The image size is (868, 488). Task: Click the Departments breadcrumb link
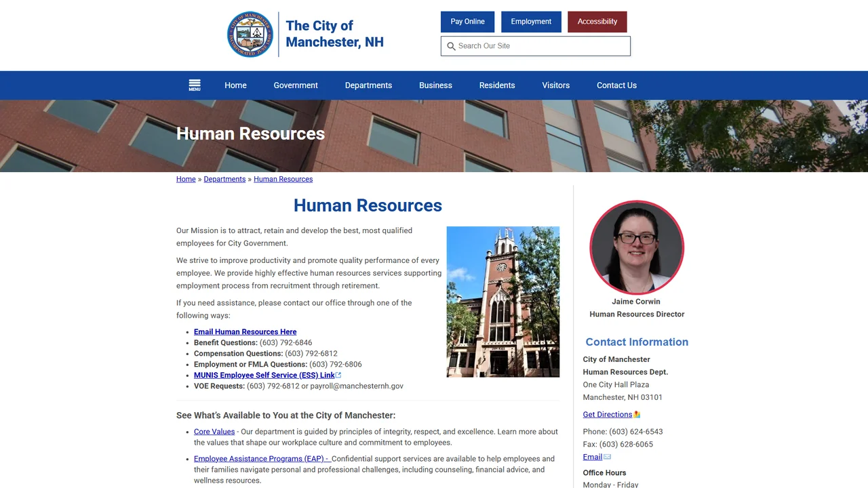[x=224, y=179]
